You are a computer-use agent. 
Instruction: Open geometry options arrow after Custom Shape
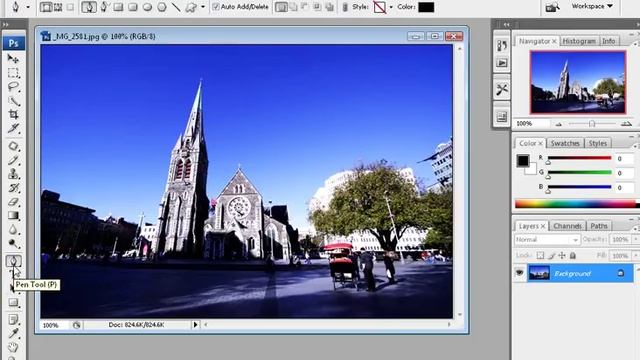203,7
